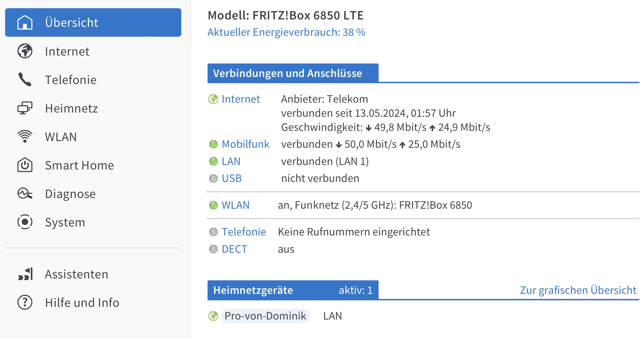Open the Assistenten menu entry
This screenshot has width=644, height=339.
(76, 274)
